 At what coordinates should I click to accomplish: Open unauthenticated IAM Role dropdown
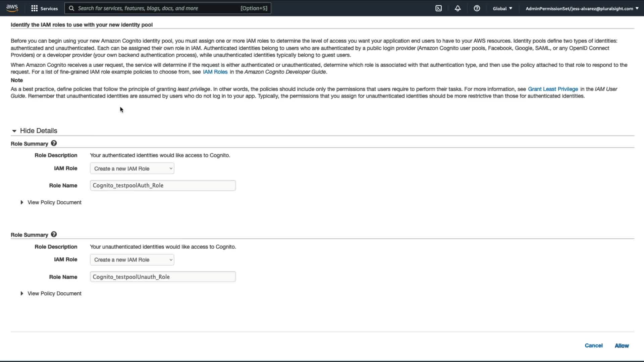click(132, 260)
